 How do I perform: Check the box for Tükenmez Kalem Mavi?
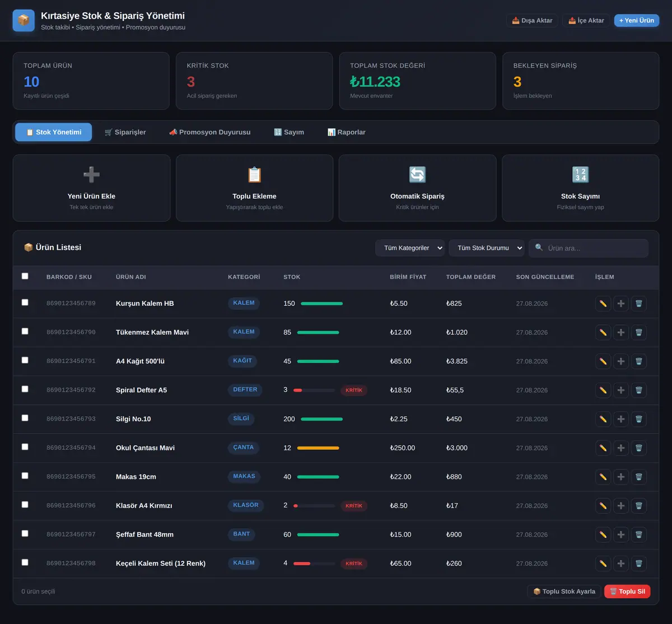click(x=25, y=332)
